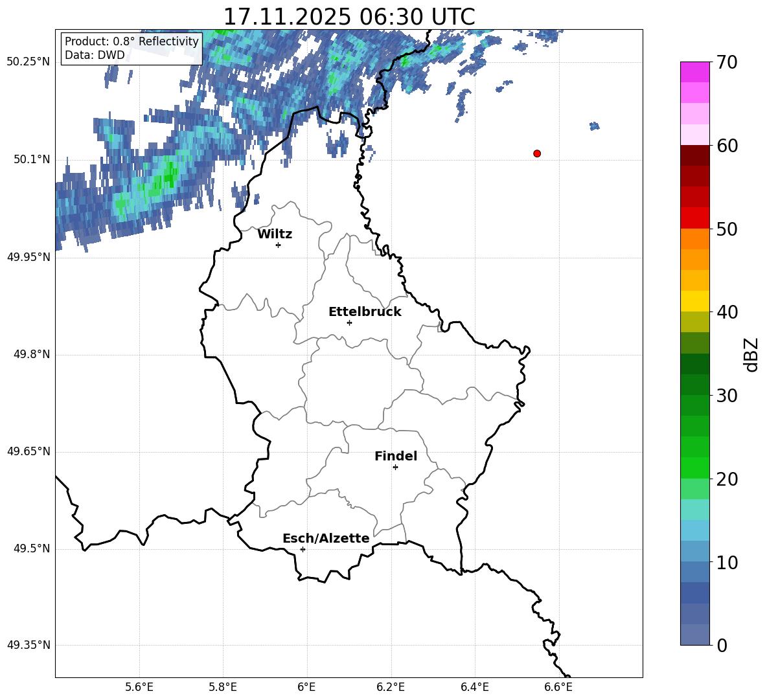Click the Findel station cross marker
Viewport: 767px width, 700px height.
click(395, 468)
